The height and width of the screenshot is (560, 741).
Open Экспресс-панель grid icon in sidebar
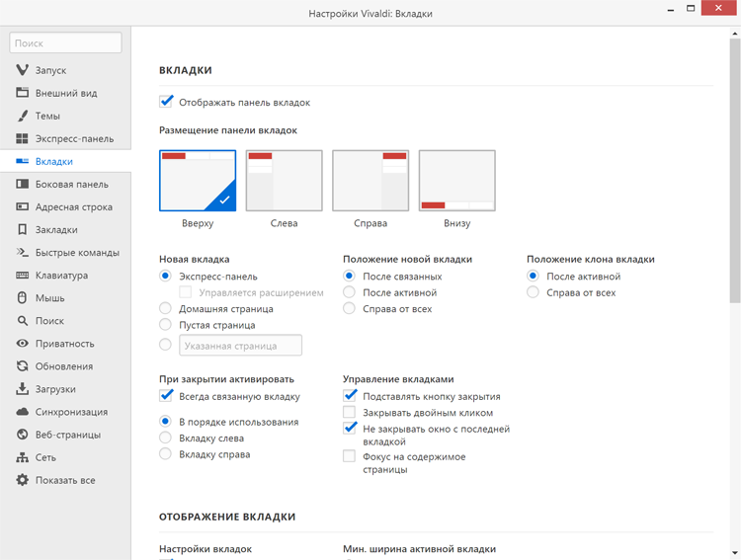point(22,138)
